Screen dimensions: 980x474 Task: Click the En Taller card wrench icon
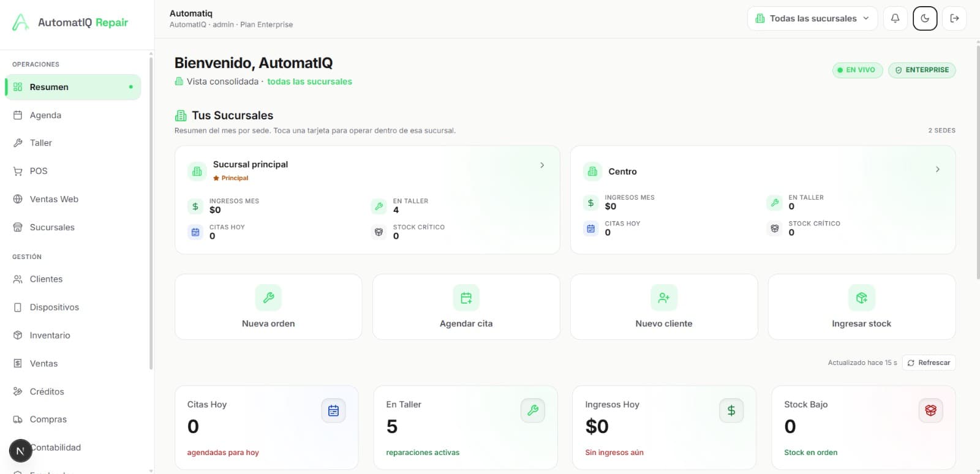(532, 410)
